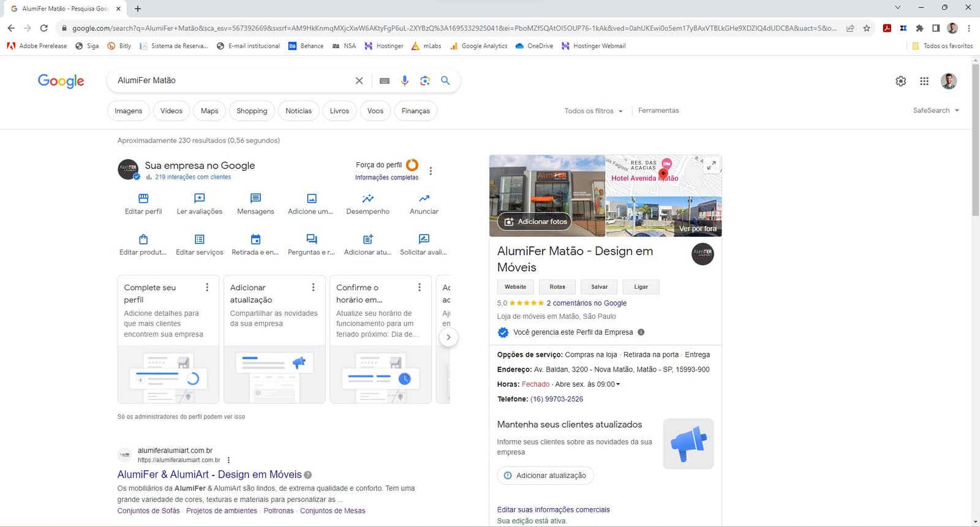Click the Website button
Screen dimensions: 980x527
tap(515, 287)
